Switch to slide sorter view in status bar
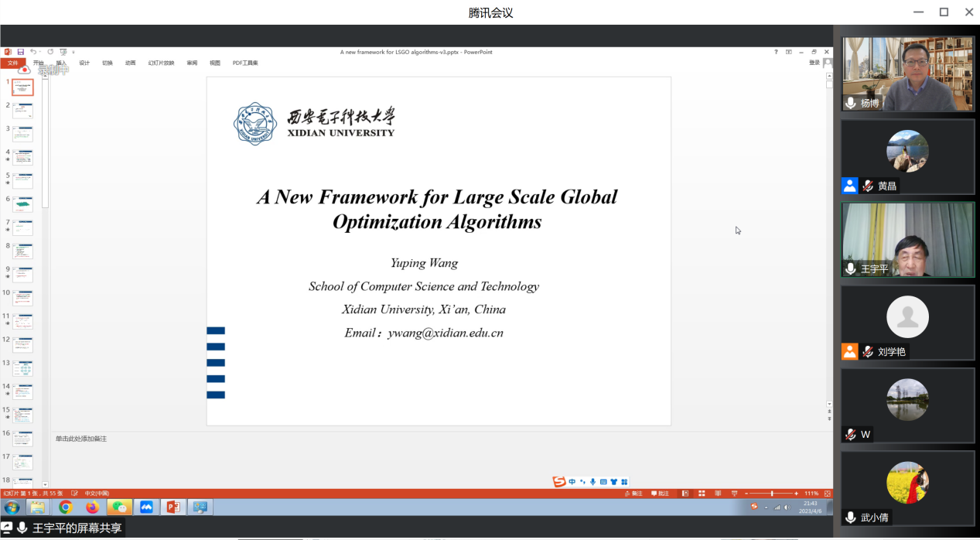 [702, 494]
